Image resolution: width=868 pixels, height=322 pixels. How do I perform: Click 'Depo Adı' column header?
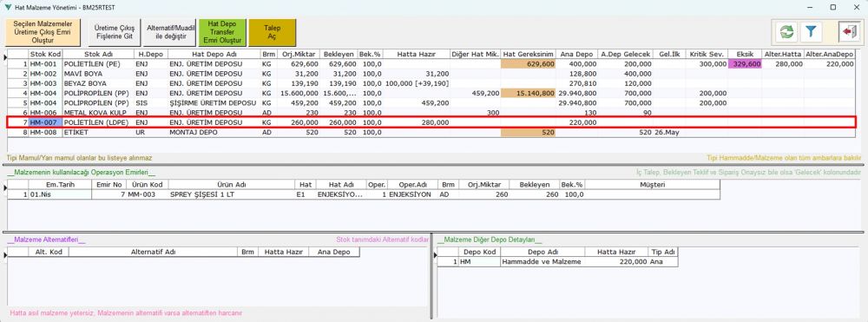(x=542, y=252)
